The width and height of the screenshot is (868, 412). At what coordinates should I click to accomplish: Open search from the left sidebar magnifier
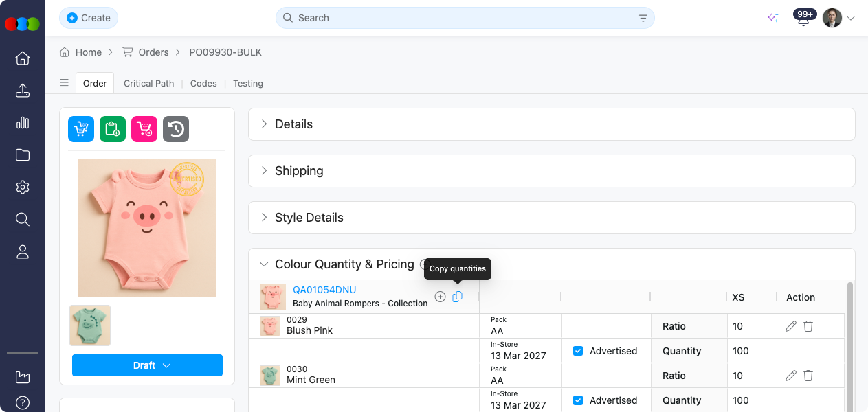point(22,219)
